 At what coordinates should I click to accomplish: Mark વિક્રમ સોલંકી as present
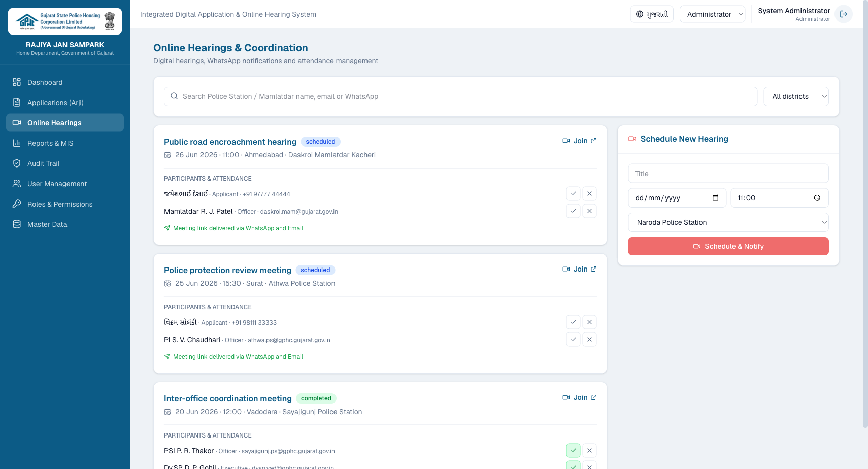point(573,322)
